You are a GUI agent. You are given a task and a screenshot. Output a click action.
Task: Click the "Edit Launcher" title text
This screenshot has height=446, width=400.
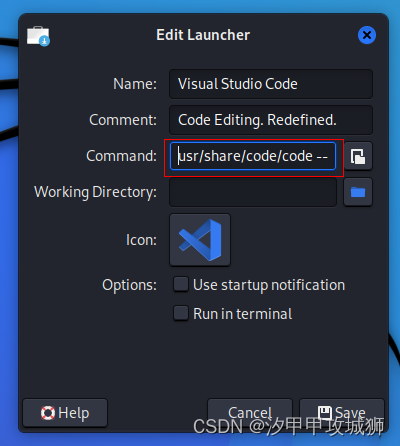pyautogui.click(x=203, y=35)
